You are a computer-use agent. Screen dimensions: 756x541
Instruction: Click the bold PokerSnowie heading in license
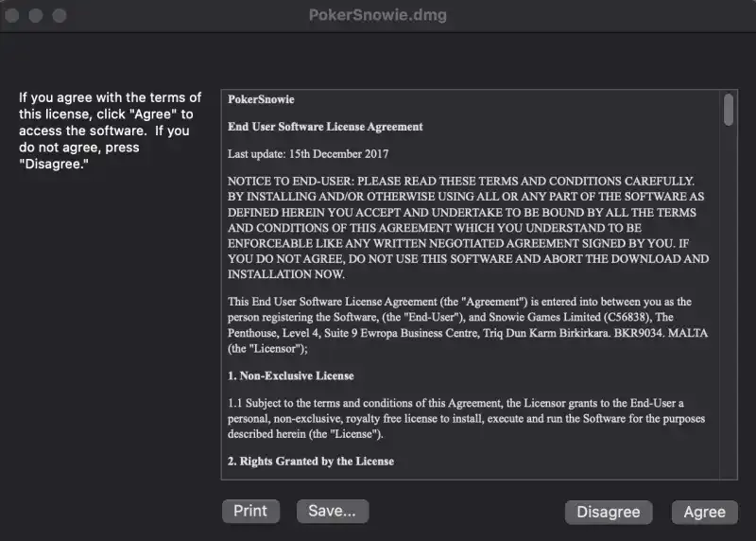tap(261, 99)
